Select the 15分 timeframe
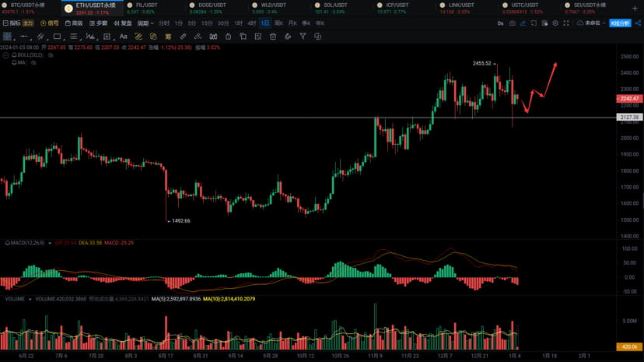Viewport: 644px width, 362px height. coord(207,23)
